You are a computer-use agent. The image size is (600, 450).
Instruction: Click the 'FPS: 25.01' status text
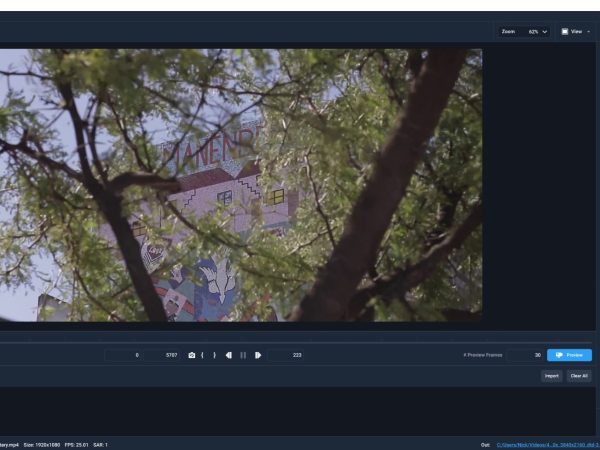(x=77, y=445)
